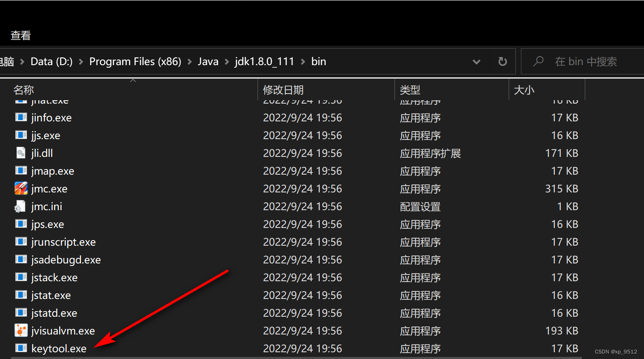Click the 315 KB size of jmc.exe
This screenshot has height=359, width=644.
tap(562, 189)
